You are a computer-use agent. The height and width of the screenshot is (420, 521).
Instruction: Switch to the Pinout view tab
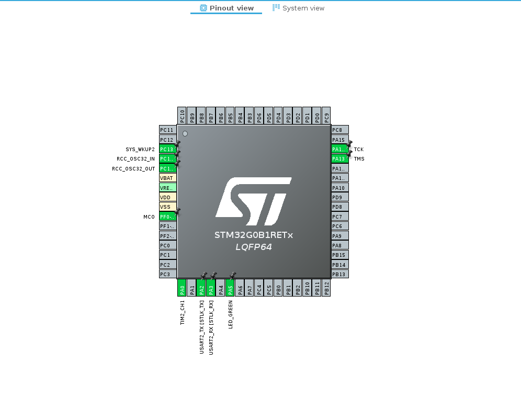pos(226,8)
